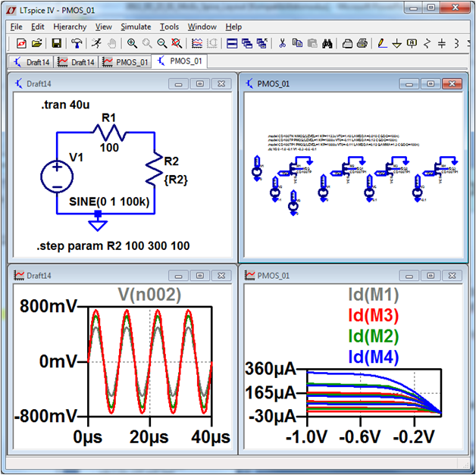This screenshot has width=476, height=475.
Task: Switch to the first Draft14 schematic tab
Action: click(32, 61)
